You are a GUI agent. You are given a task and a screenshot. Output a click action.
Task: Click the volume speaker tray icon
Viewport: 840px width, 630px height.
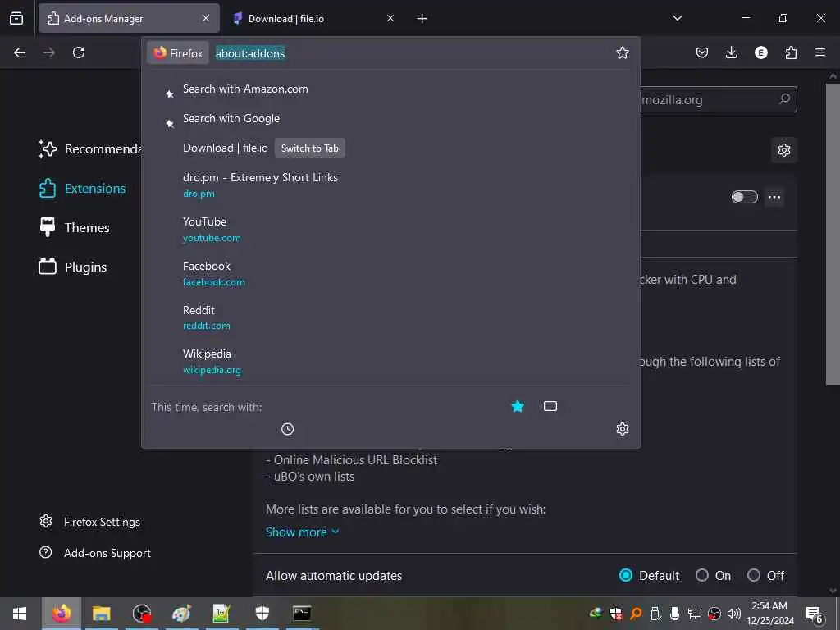tap(734, 614)
